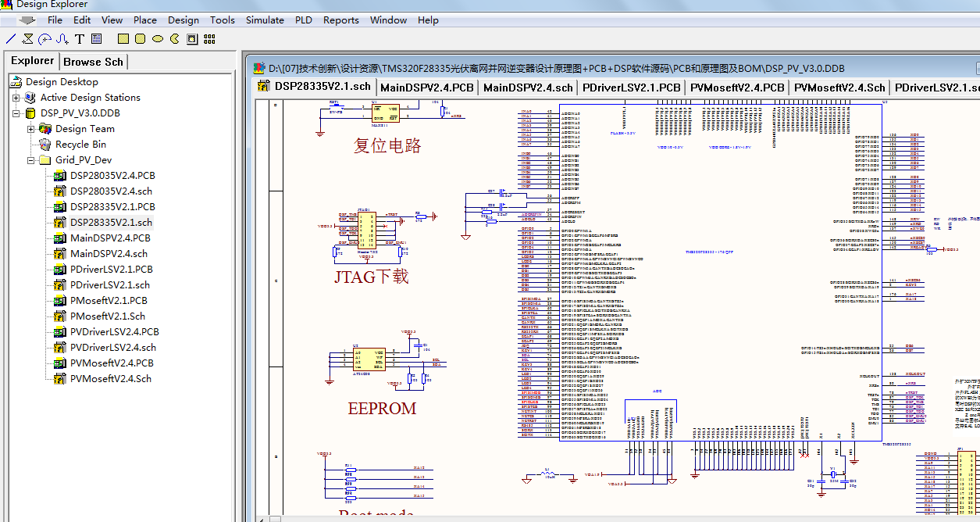The image size is (980, 522).
Task: Click the TMS320F28335 DSP chip symbol
Action: click(x=720, y=274)
